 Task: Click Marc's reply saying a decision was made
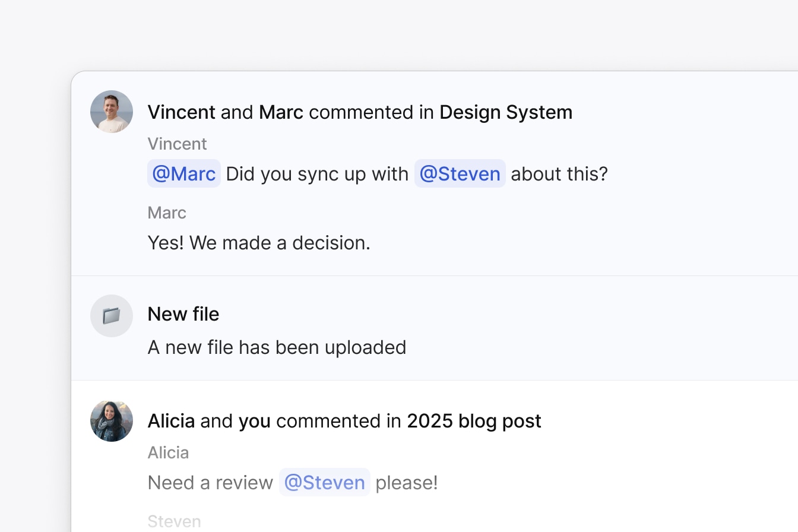tap(259, 242)
